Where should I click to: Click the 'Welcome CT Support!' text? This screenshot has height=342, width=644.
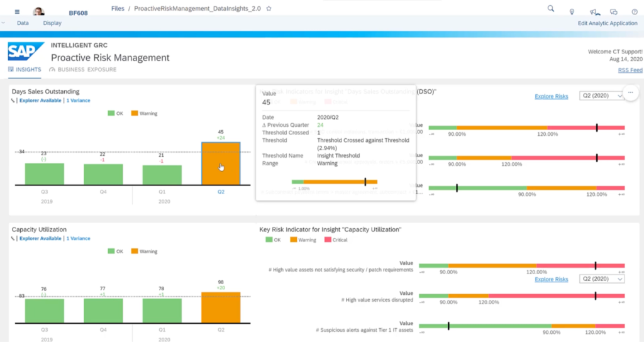(615, 52)
